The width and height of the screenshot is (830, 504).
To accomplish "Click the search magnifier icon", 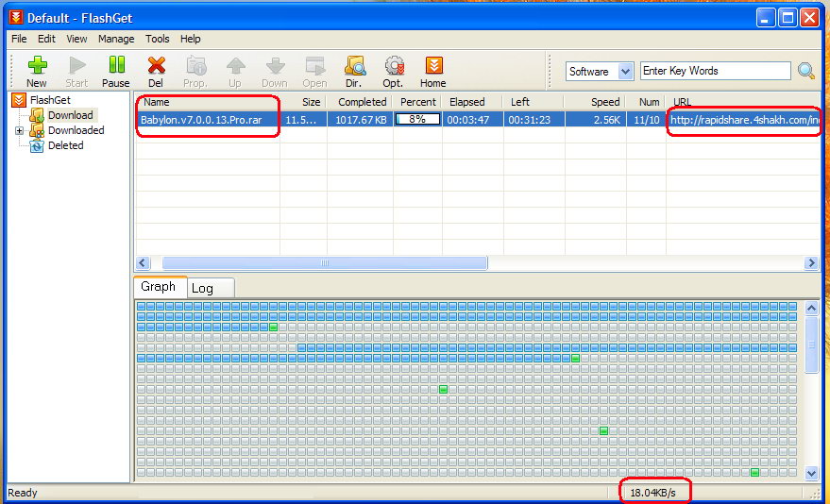I will coord(806,71).
